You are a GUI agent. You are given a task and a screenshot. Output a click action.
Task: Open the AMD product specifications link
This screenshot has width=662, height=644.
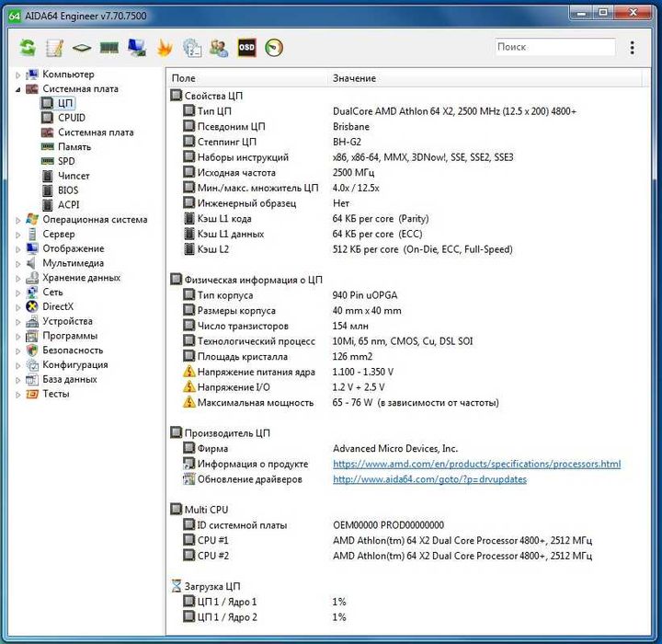(476, 464)
